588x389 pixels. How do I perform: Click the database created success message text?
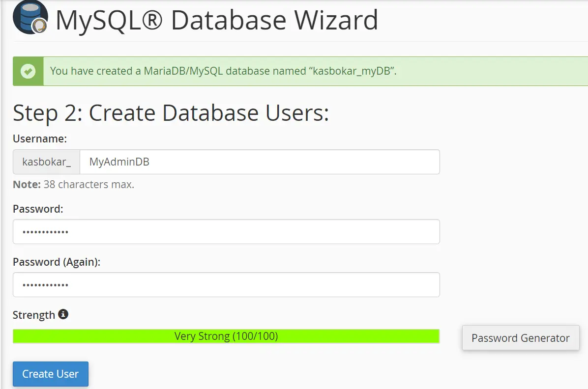223,71
